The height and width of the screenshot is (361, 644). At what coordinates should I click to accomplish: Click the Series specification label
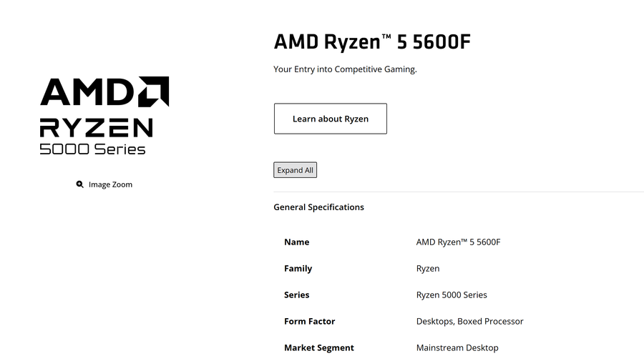(x=296, y=295)
